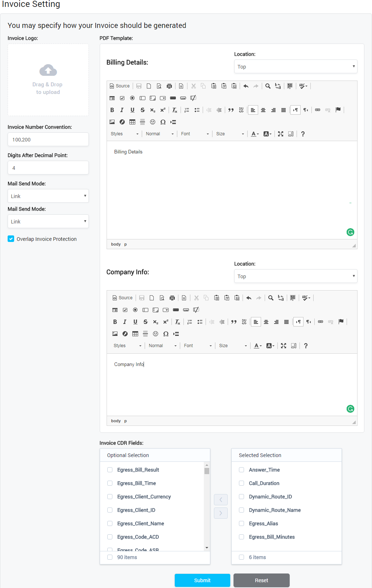372x588 pixels.
Task: Open Normal format dropdown in Billing Details editor
Action: pos(160,134)
